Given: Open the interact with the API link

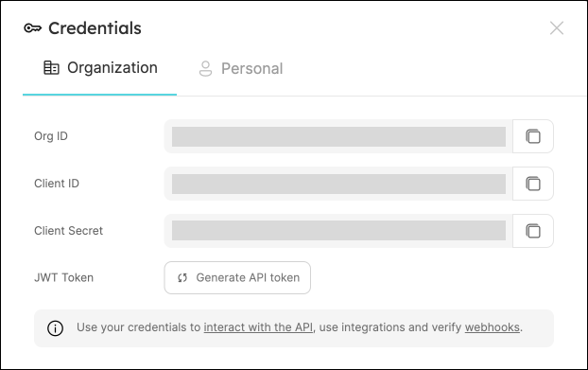Looking at the screenshot, I should coord(258,327).
